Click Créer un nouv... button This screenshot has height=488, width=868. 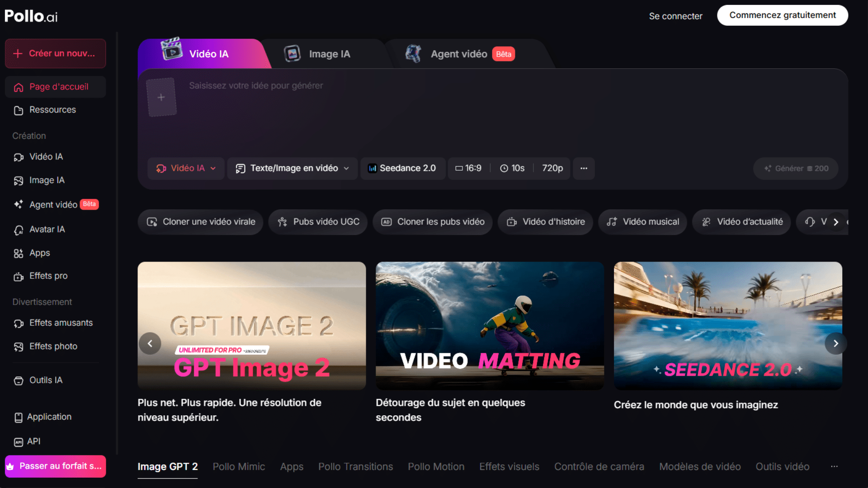pyautogui.click(x=55, y=53)
